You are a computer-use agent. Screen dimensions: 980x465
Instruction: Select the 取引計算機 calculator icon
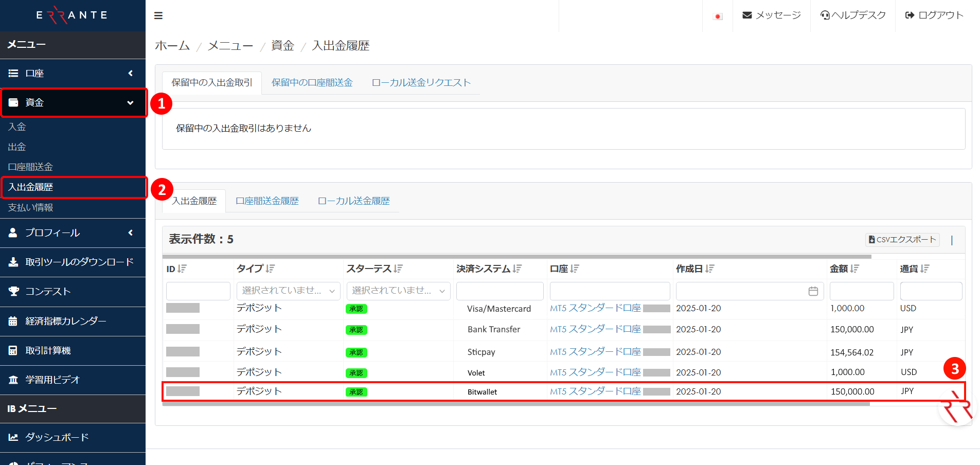[14, 350]
